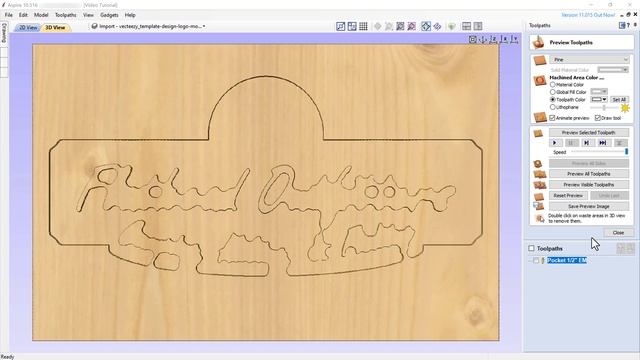Screen dimensions: 640x360
Task: Open the View menu
Action: (88, 15)
